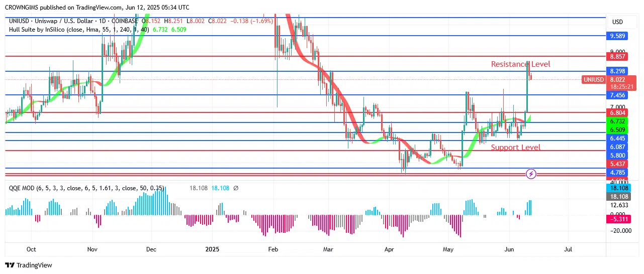This screenshot has width=644, height=274.
Task: Select the green 6.732 label on the price axis
Action: point(617,121)
